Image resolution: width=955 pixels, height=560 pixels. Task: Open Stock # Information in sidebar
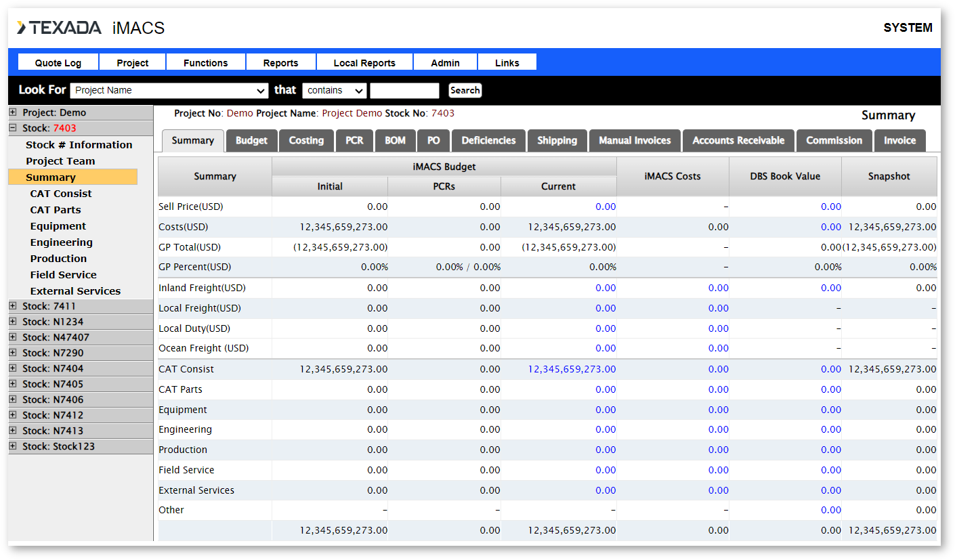(79, 145)
